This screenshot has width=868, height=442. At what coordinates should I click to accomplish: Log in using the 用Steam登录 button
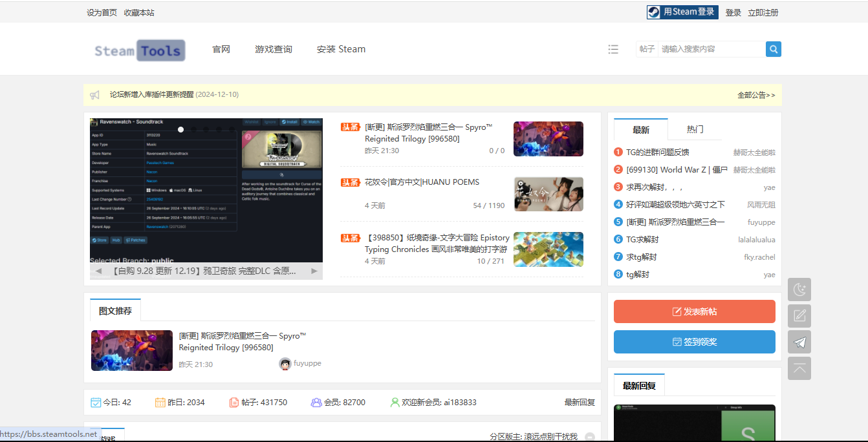point(682,12)
